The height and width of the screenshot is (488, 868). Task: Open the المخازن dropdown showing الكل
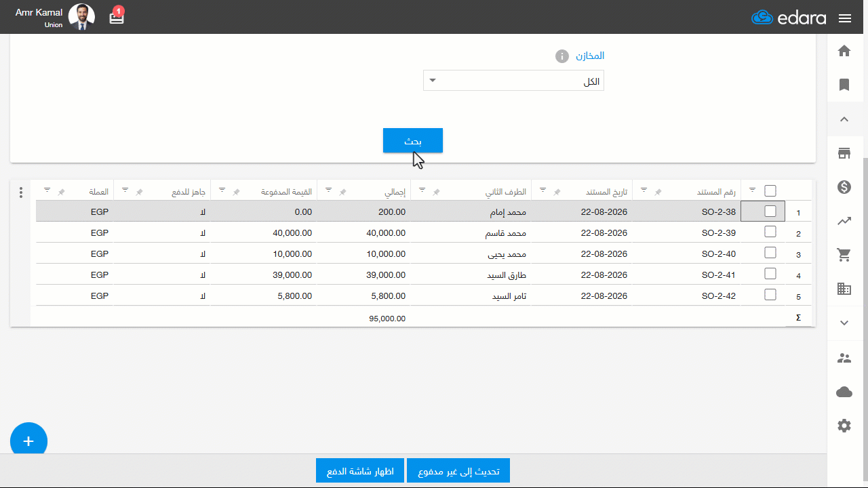tap(513, 81)
